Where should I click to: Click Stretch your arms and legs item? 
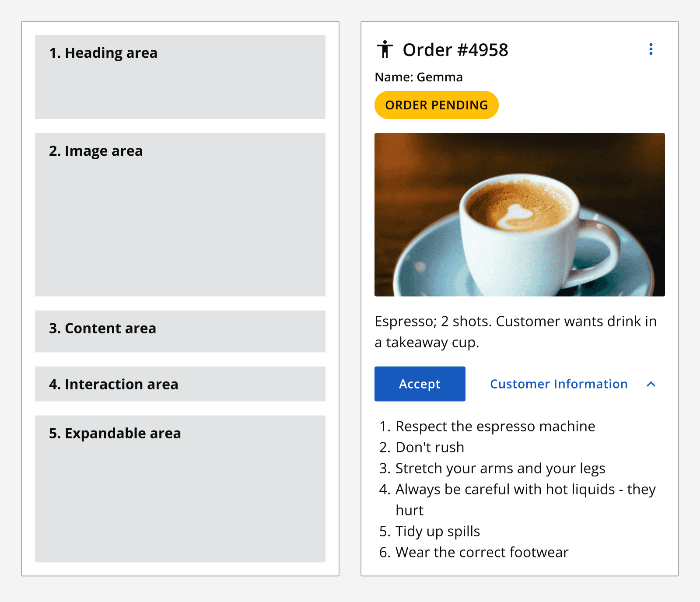pyautogui.click(x=500, y=468)
